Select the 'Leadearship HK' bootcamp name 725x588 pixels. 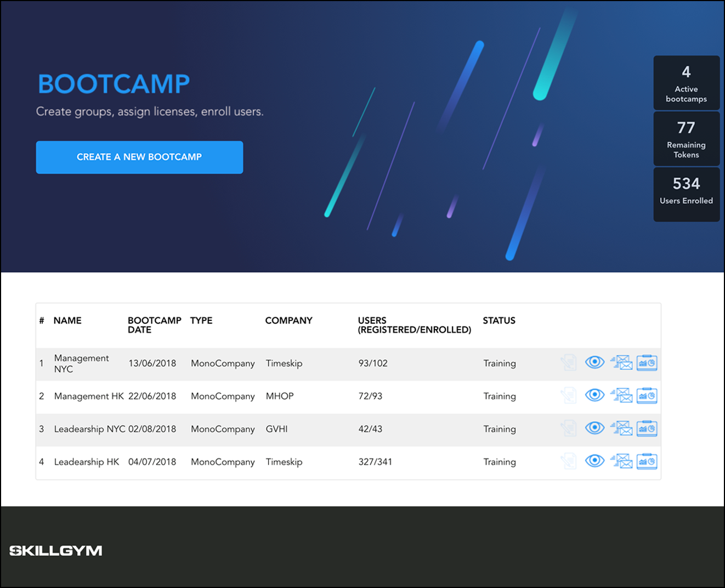(87, 462)
